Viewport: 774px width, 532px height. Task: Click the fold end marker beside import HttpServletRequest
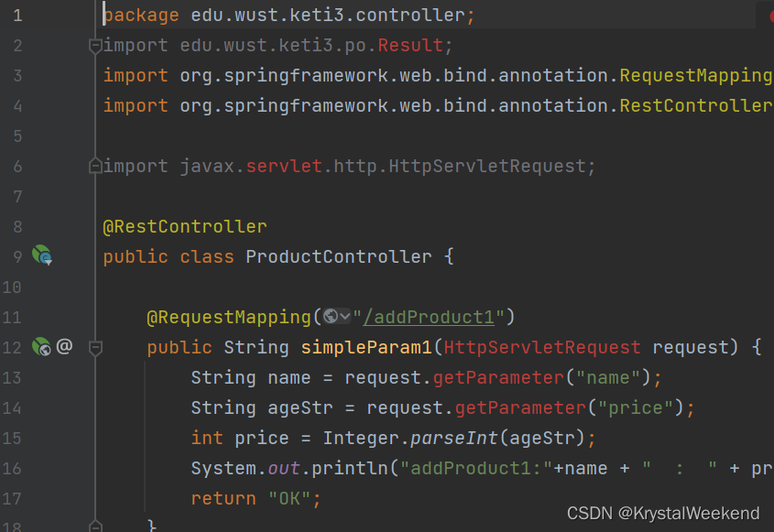[x=95, y=166]
